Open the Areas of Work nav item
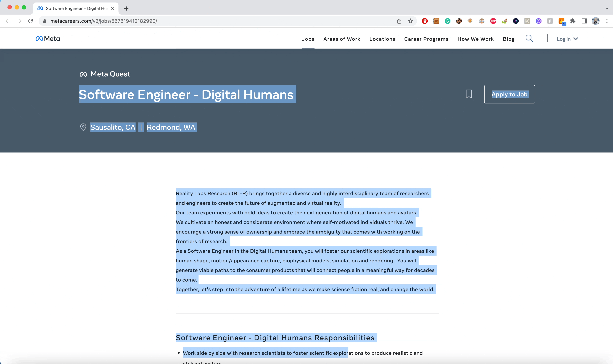613x364 pixels. 342,39
